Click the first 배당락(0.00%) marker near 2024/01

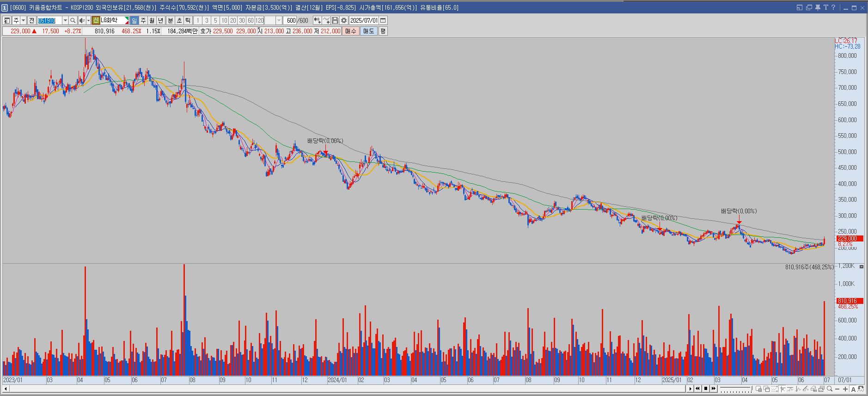pos(325,141)
